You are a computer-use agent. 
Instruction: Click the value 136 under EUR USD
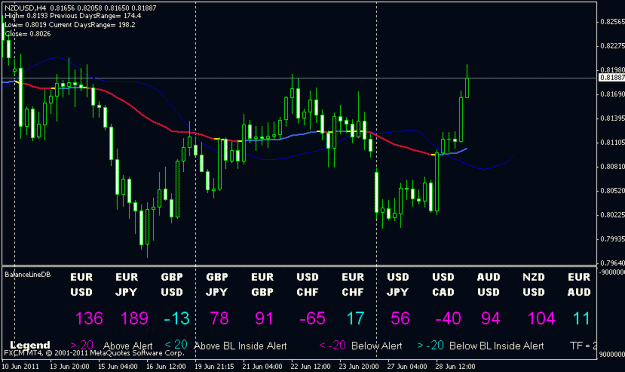89,318
